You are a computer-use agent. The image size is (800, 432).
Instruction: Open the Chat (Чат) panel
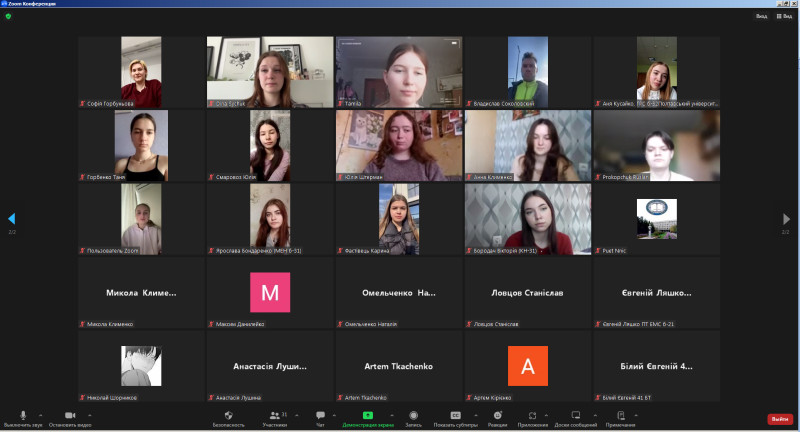[x=320, y=415]
